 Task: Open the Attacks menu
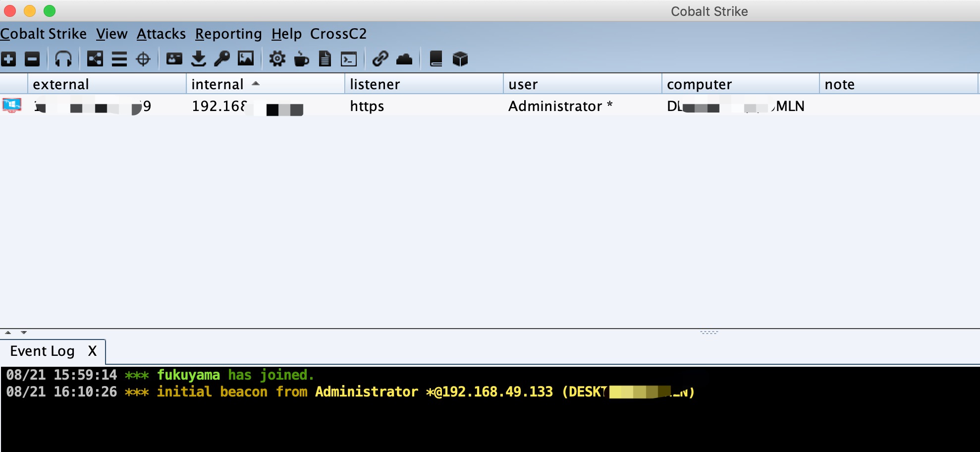(x=161, y=34)
